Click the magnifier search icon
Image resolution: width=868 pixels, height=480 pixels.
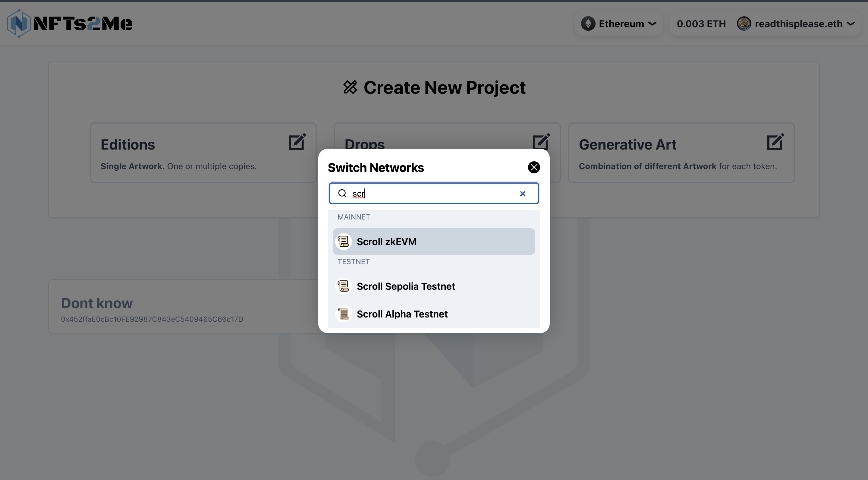(x=342, y=193)
